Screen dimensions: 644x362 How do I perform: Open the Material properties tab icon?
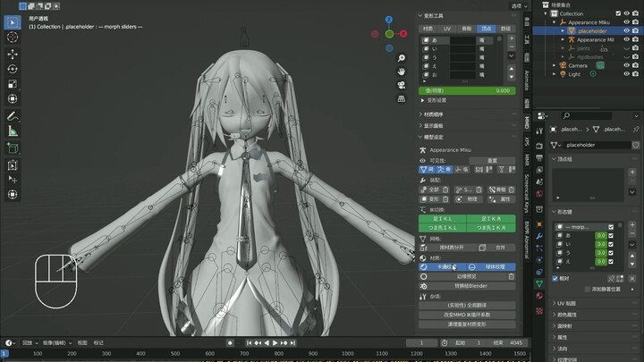click(x=539, y=296)
